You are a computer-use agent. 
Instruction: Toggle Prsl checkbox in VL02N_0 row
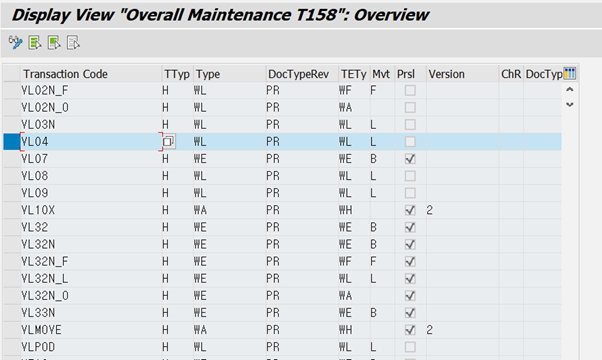[x=410, y=107]
